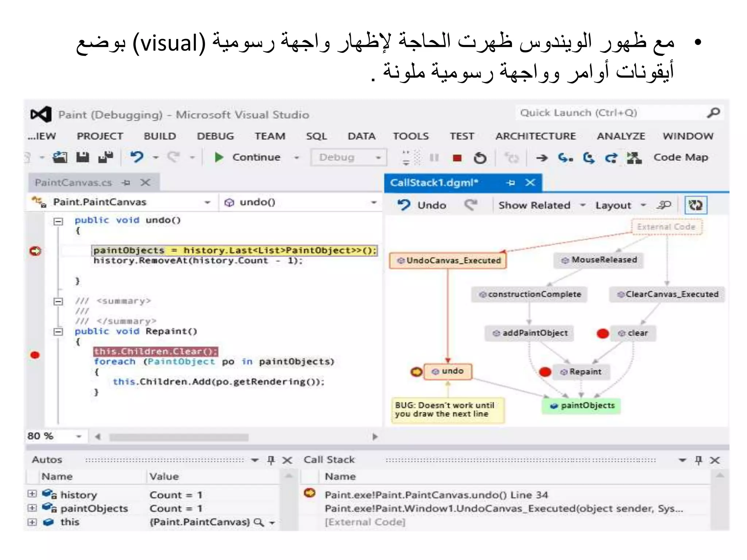Switch to the PaintCanvas.cs tab
The image size is (747, 560).
click(x=74, y=182)
